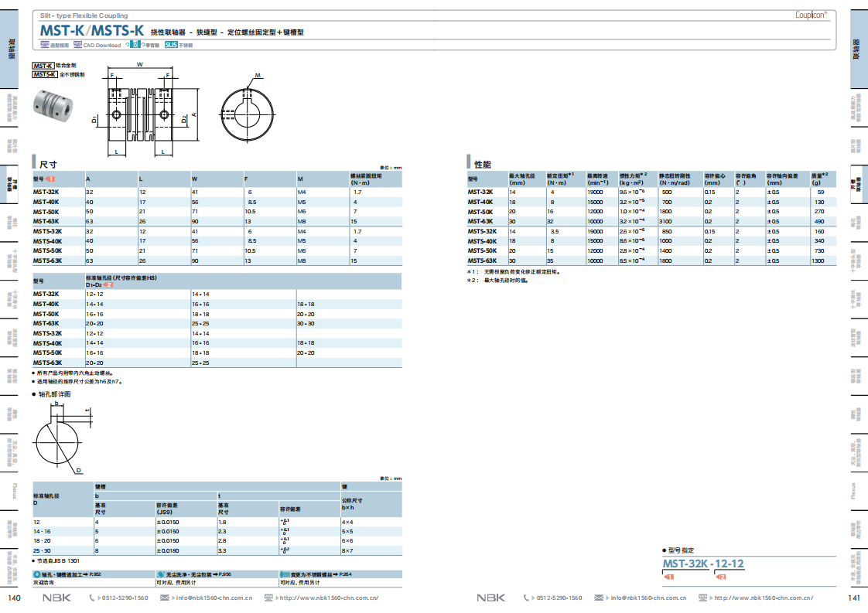868x613 pixels.
Task: Click red marker 2 beside D1•D2 header
Action: (108, 285)
